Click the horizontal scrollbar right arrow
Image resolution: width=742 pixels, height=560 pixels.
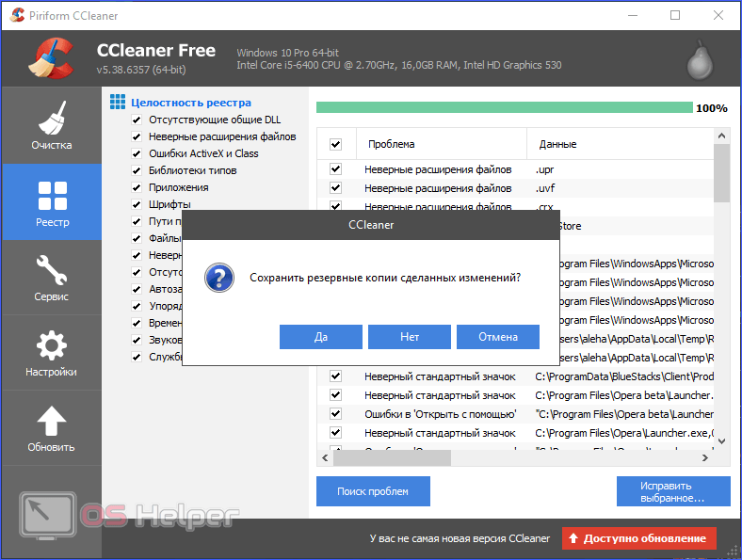pos(705,457)
